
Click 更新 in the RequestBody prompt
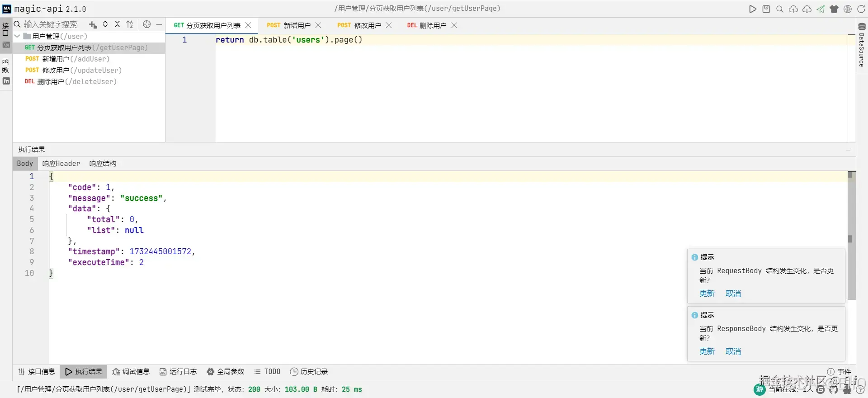click(x=707, y=294)
